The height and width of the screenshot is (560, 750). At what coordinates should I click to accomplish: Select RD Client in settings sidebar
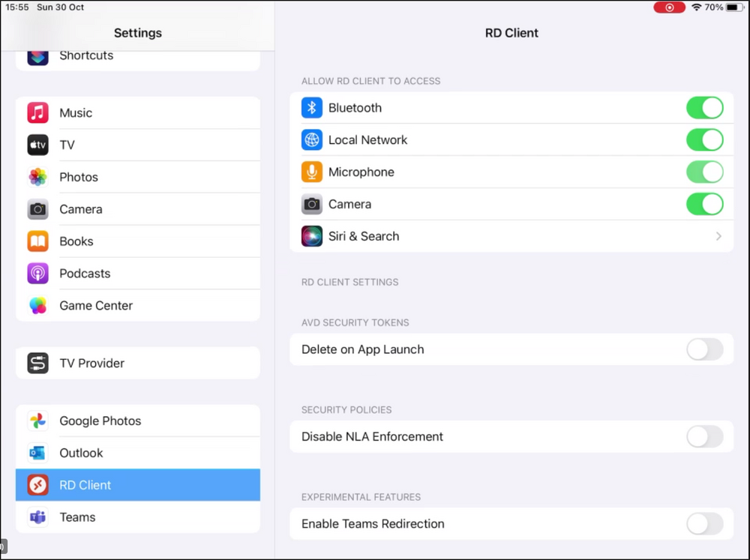[138, 485]
